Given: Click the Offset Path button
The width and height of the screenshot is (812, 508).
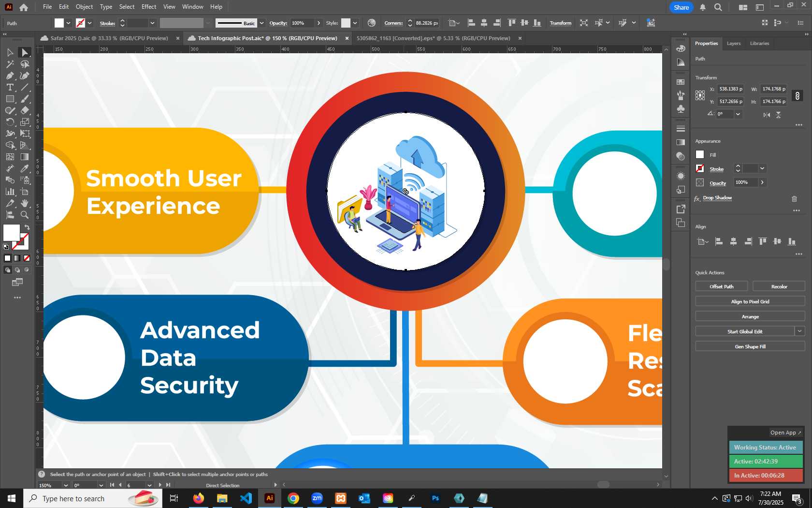Looking at the screenshot, I should [722, 286].
